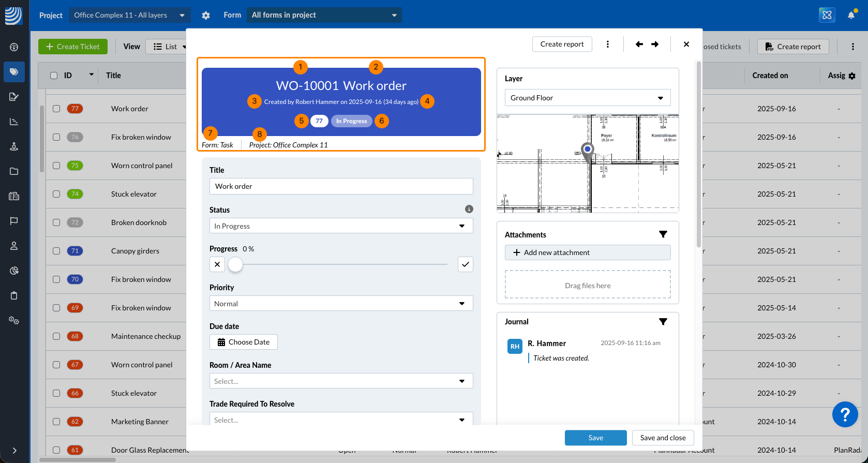
Task: Select all tickets header checkbox
Action: 54,76
